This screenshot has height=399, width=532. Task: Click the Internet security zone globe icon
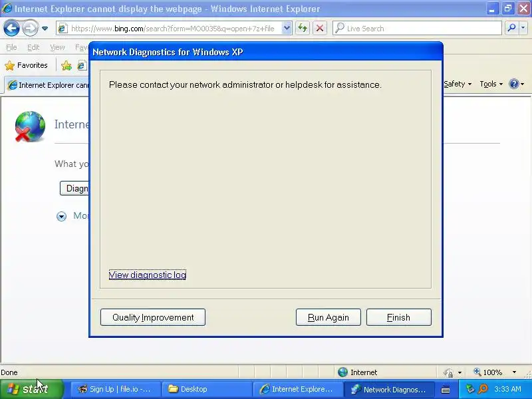[342, 372]
